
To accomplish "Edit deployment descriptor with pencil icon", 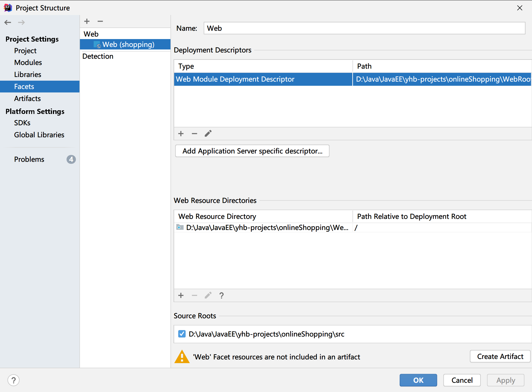I will pyautogui.click(x=208, y=134).
